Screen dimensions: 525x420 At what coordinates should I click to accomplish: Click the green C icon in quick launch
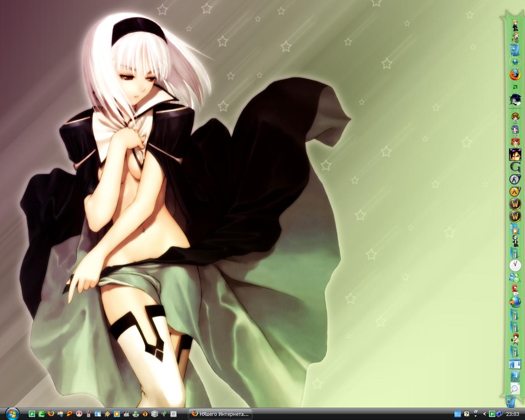tap(41, 414)
